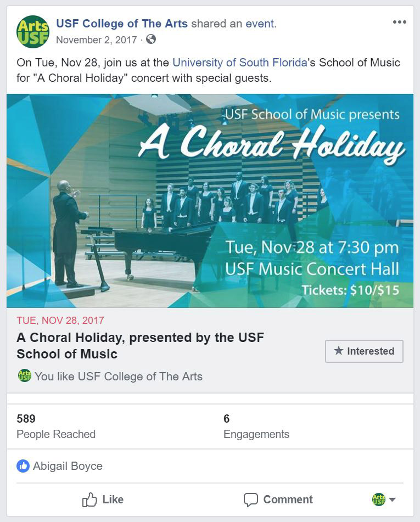Open Abigail Boyce's profile from the reactions
Viewport: 420px width, 522px height.
point(68,466)
